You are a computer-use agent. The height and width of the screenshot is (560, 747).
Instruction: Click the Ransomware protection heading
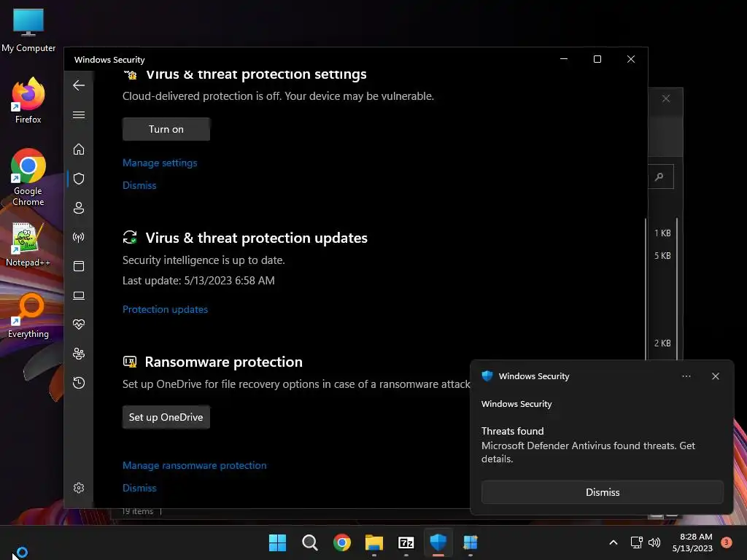click(x=223, y=362)
